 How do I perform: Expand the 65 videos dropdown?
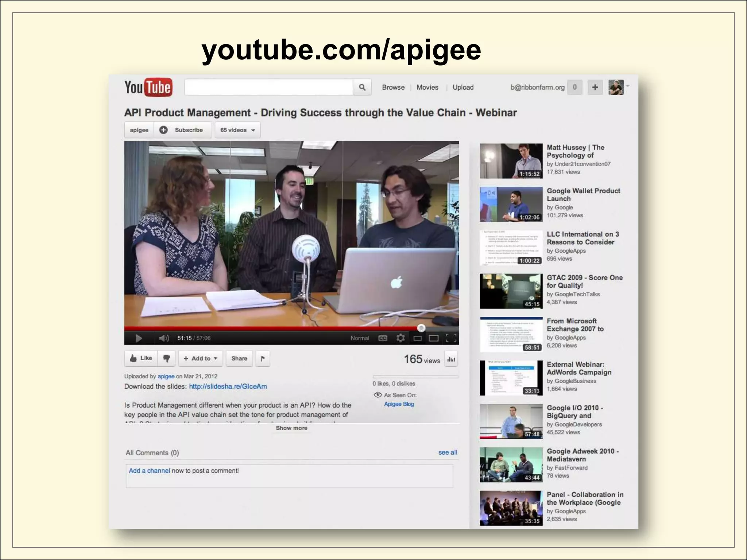pyautogui.click(x=237, y=130)
